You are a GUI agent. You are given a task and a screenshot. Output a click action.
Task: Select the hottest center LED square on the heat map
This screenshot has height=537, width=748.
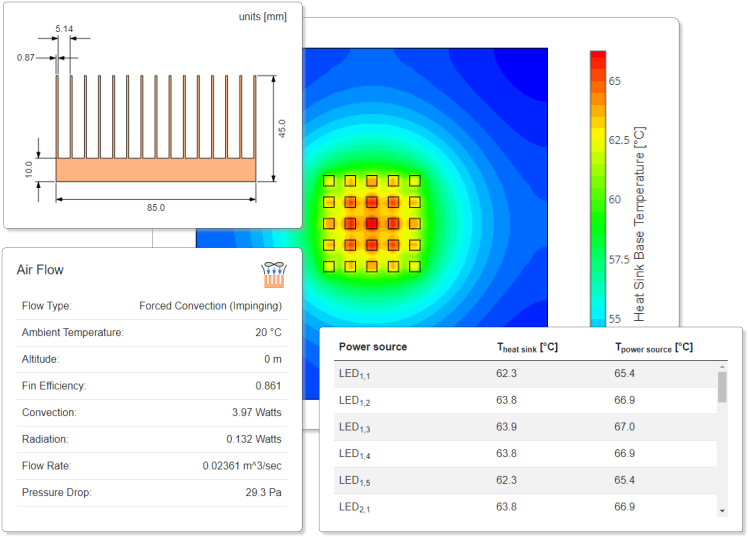pyautogui.click(x=372, y=224)
